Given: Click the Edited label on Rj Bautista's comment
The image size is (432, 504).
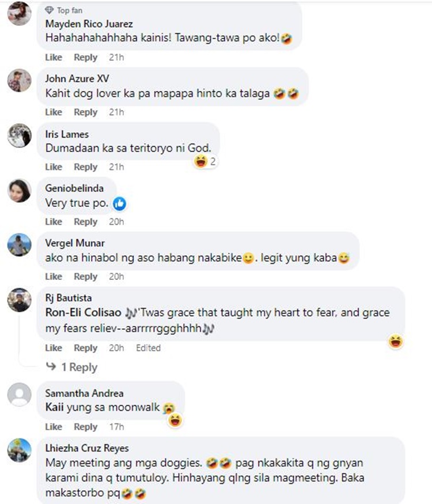Looking at the screenshot, I should point(148,348).
